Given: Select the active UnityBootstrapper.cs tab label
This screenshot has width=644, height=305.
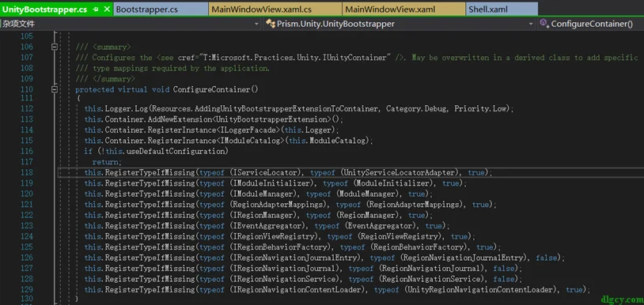Looking at the screenshot, I should [x=45, y=9].
